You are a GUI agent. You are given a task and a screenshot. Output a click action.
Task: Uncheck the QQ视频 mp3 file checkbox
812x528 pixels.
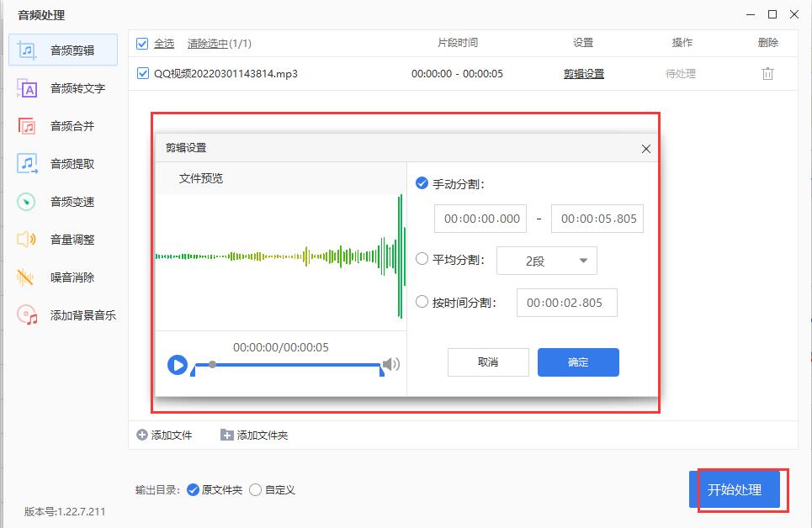(141, 73)
